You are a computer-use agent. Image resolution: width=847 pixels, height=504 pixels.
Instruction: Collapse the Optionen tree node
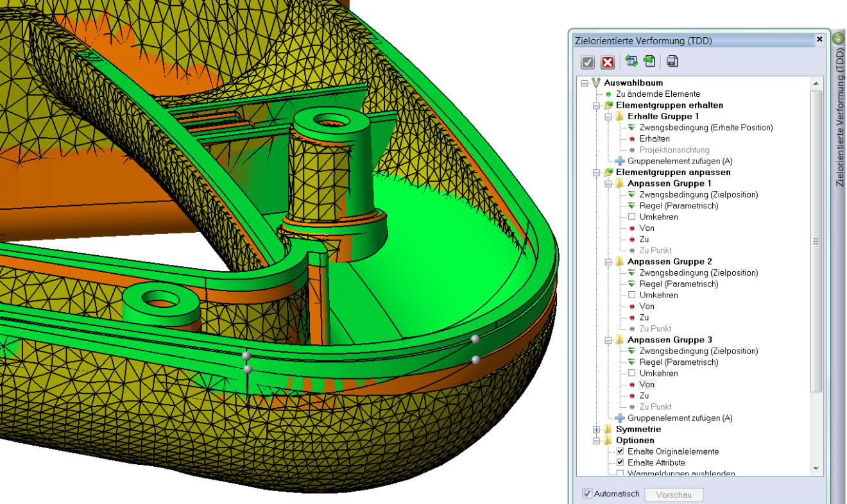tap(597, 440)
